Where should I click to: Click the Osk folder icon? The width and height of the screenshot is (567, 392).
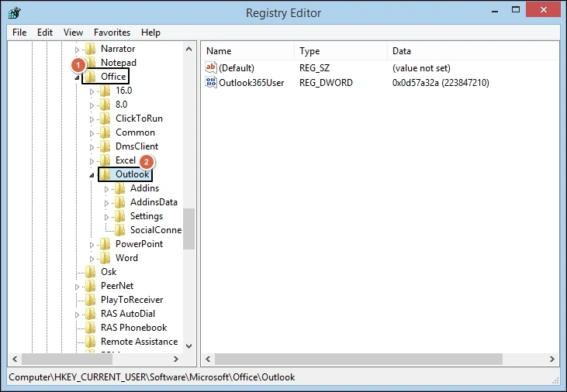tap(90, 272)
